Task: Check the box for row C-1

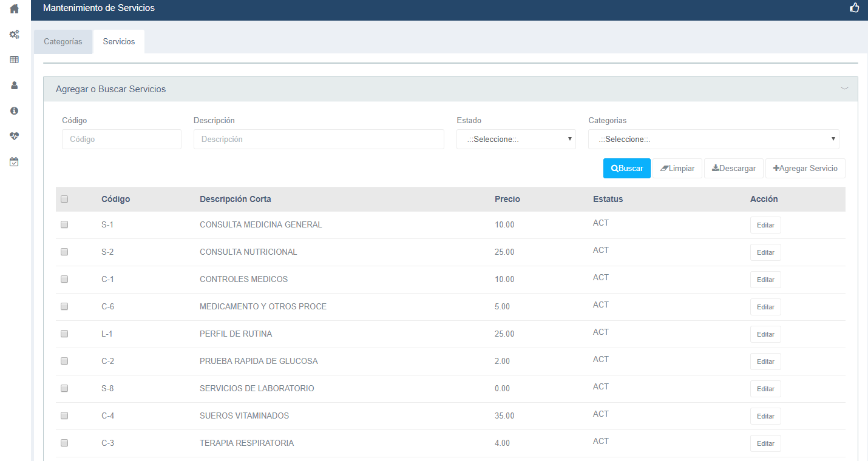Action: (x=64, y=279)
